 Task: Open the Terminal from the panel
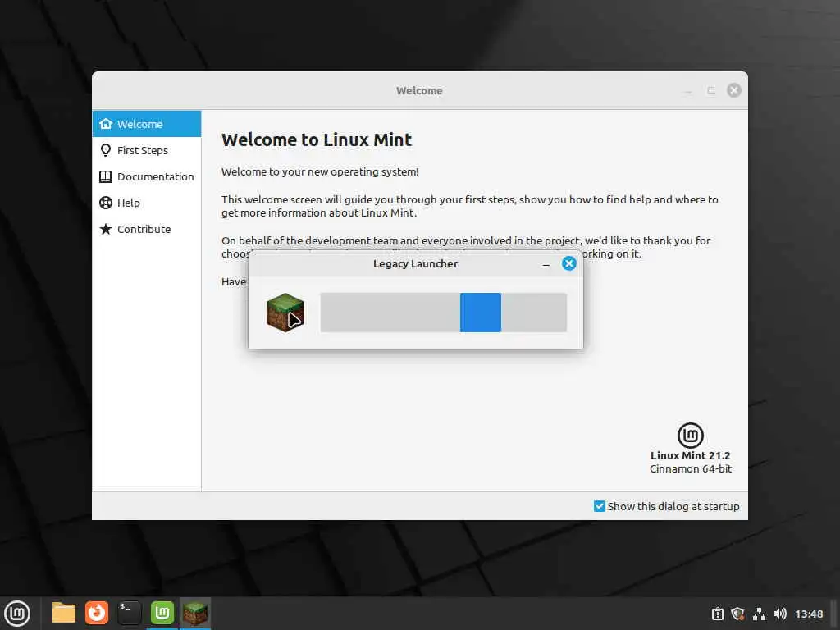129,613
